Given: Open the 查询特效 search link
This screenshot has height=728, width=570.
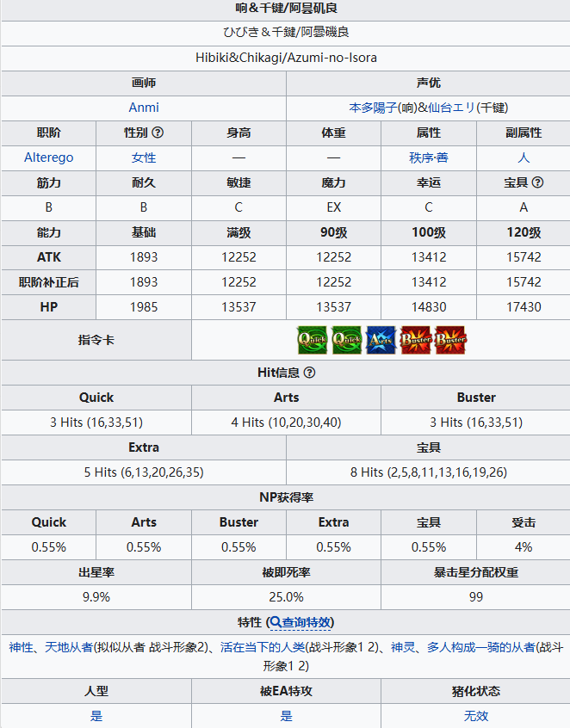Looking at the screenshot, I should (301, 622).
